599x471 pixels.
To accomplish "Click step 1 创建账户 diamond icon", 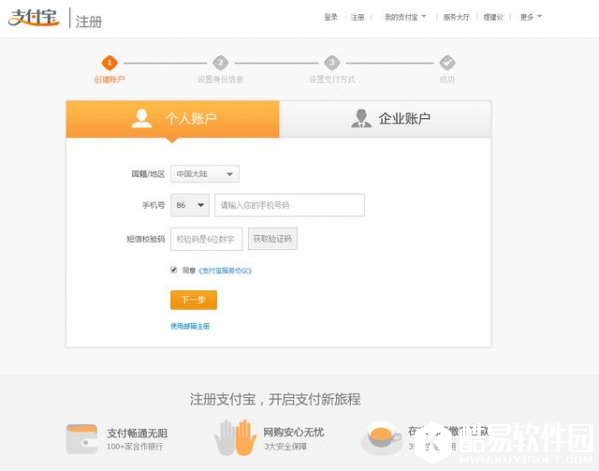I will pos(110,63).
